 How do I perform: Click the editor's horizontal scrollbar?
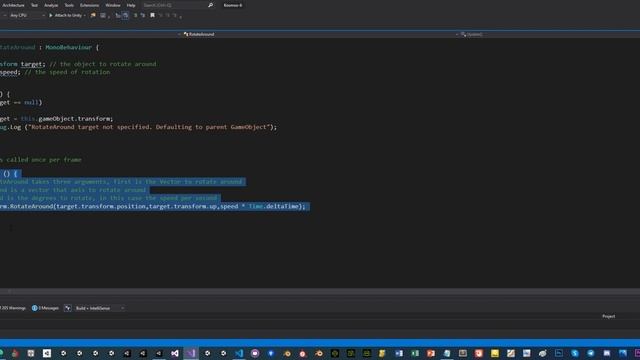click(320, 291)
